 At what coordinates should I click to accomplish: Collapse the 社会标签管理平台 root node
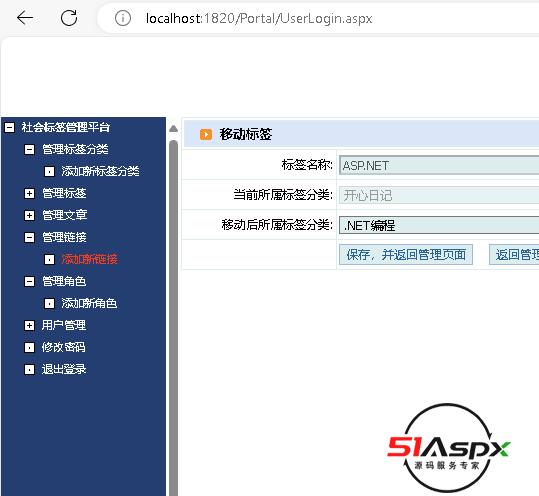(10, 128)
